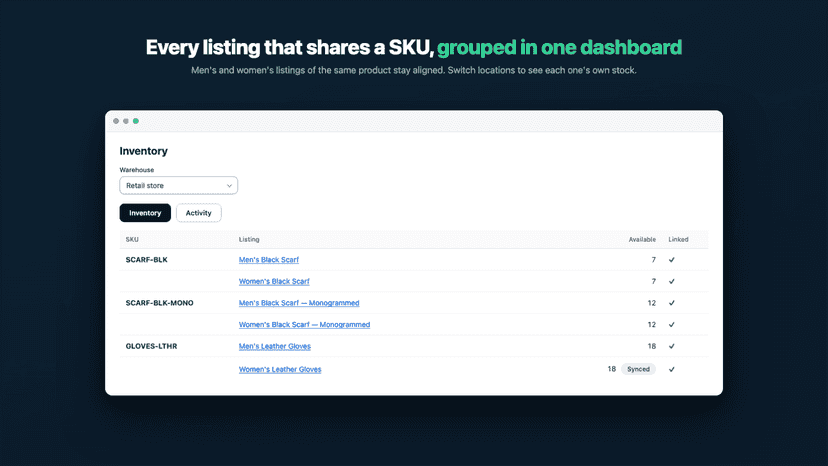Click linked checkmark for Men's Leather Gloves
Screen dimensions: 828x466
672,347
